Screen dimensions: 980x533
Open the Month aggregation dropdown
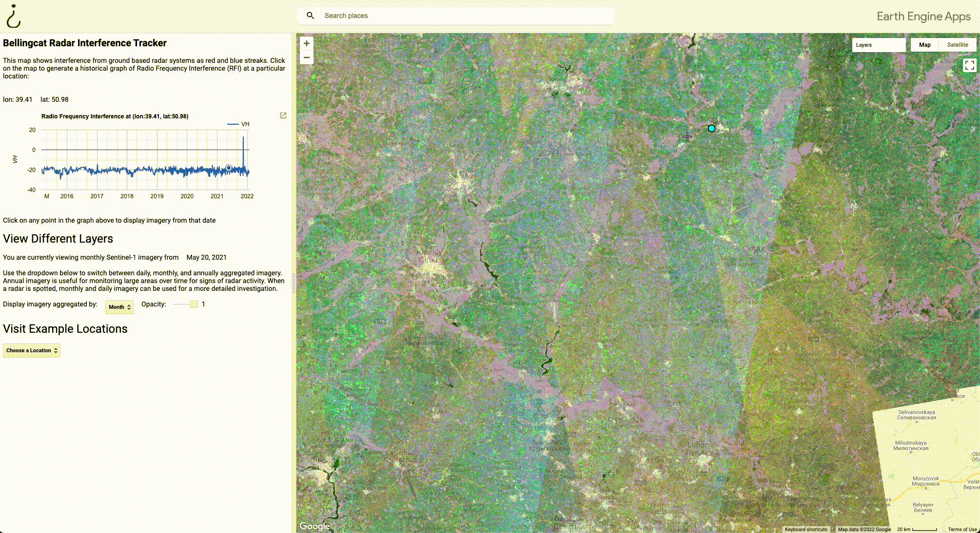click(x=119, y=307)
